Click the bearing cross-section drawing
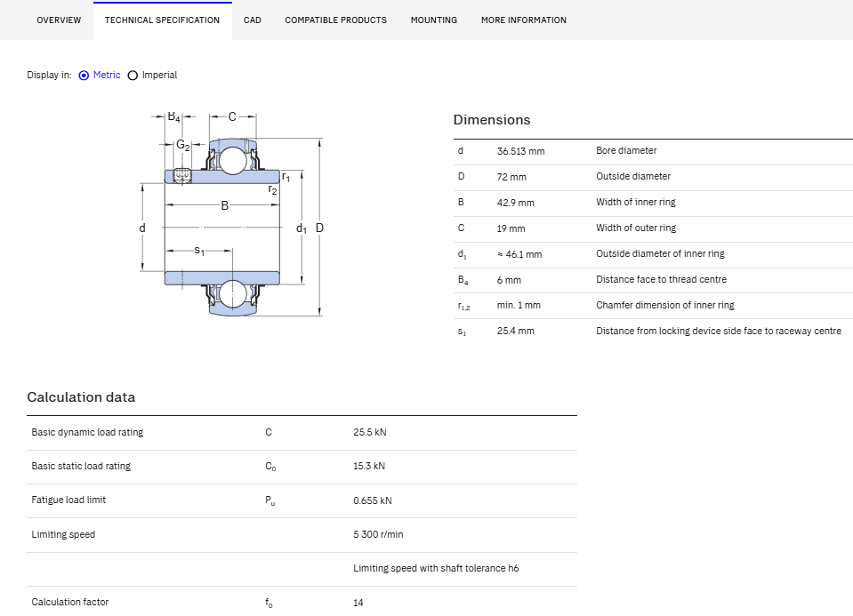The height and width of the screenshot is (616, 853). tap(232, 215)
